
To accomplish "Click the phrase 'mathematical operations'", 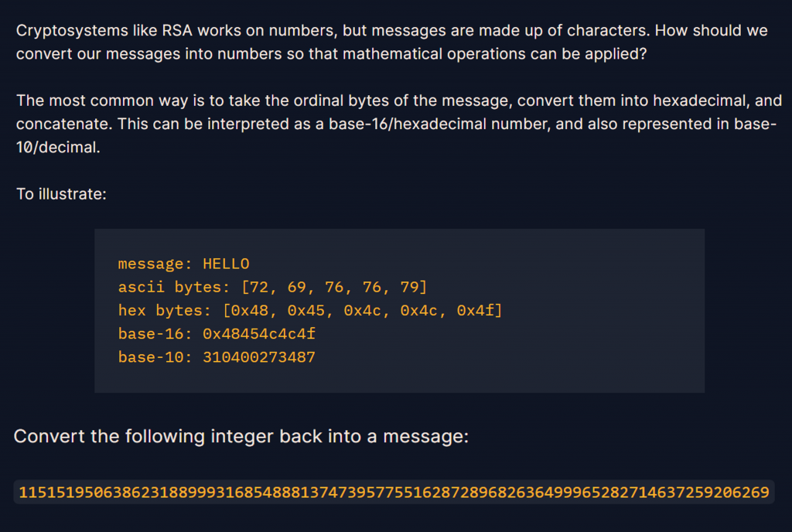I will [422, 53].
